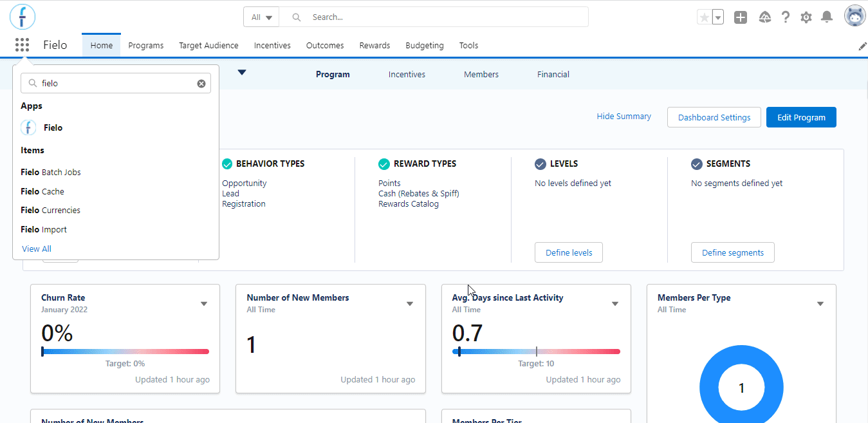Open the Tools navigation tab
The width and height of the screenshot is (868, 423).
[468, 45]
